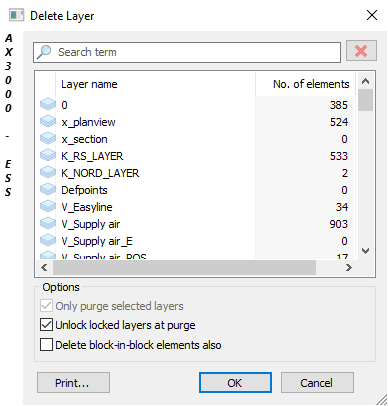This screenshot has height=406, width=388.
Task: Sort by Layer name column header
Action: pos(156,84)
